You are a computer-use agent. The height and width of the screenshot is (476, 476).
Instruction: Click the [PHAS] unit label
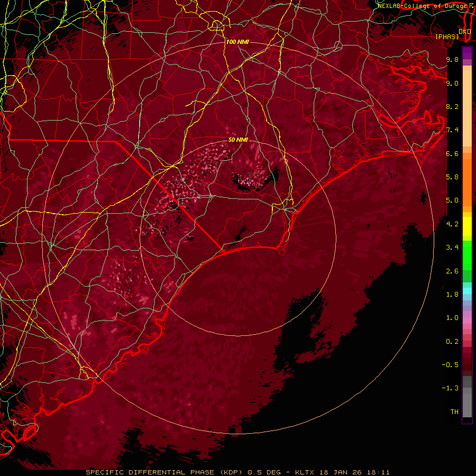click(447, 37)
